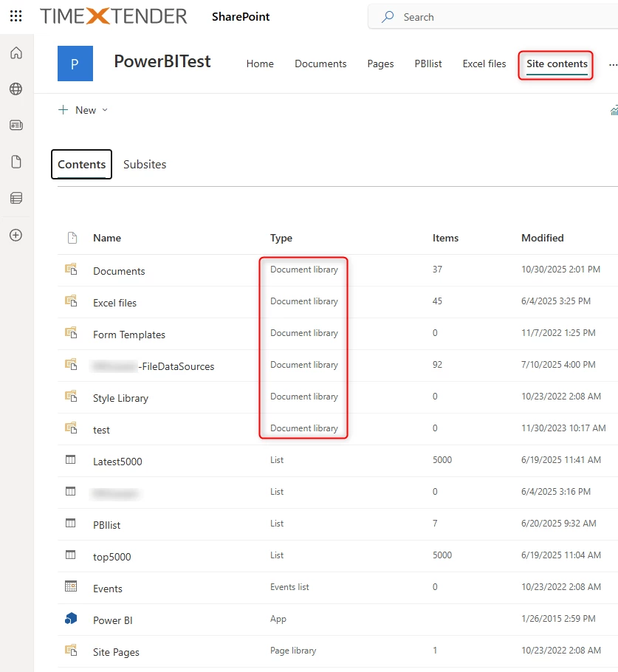Viewport: 618px width, 672px height.
Task: Open the top5000 list link
Action: [111, 557]
